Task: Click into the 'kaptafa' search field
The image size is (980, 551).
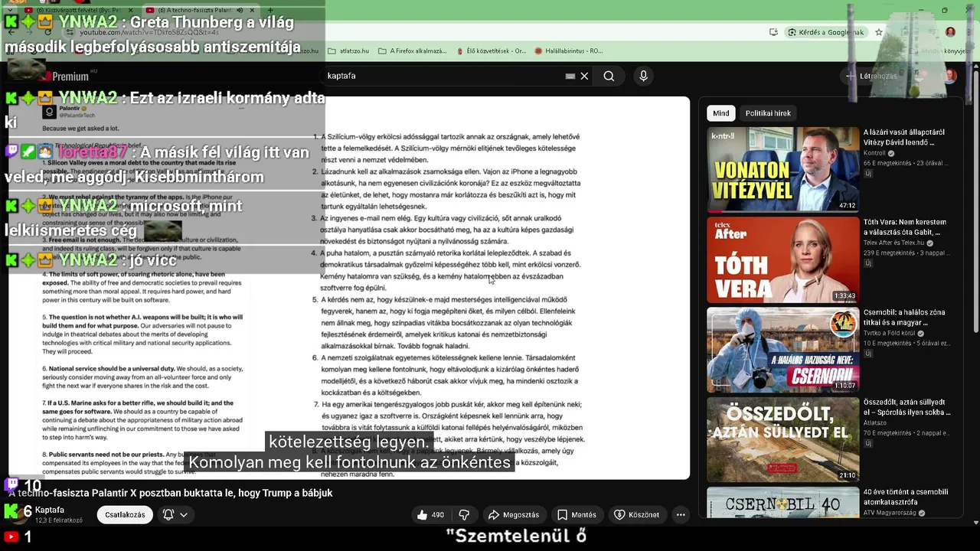Action: (x=444, y=76)
